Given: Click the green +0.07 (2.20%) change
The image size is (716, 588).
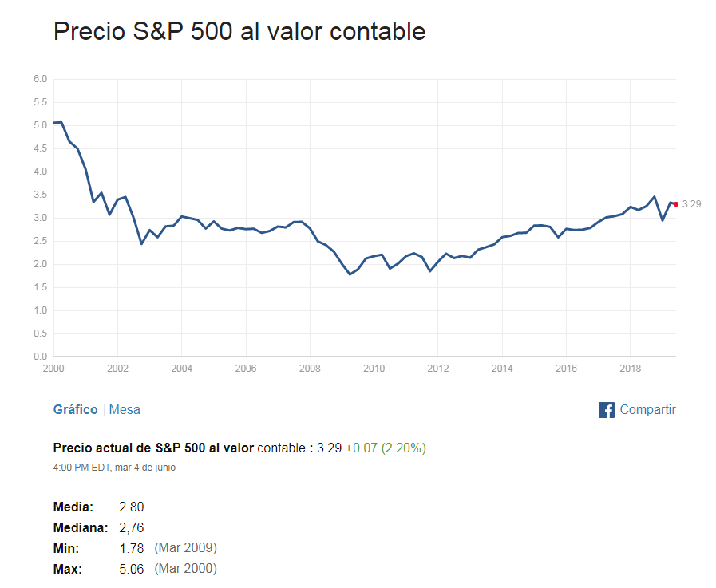Looking at the screenshot, I should click(x=386, y=448).
